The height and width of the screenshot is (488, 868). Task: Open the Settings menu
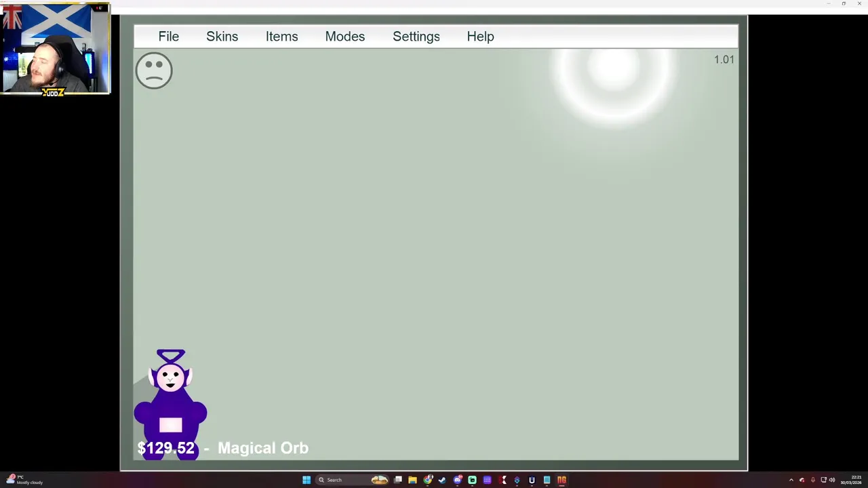pos(416,37)
